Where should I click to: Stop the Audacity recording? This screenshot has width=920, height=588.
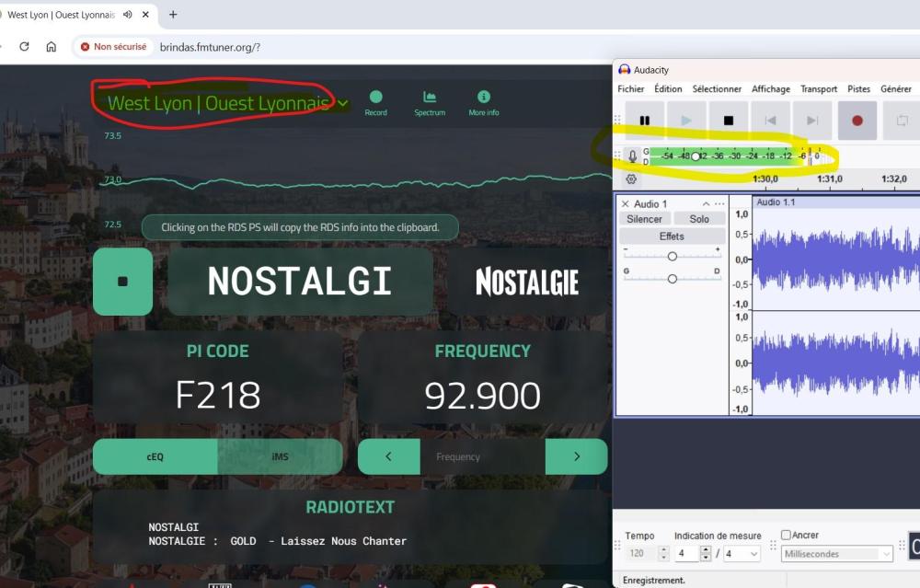pos(728,121)
